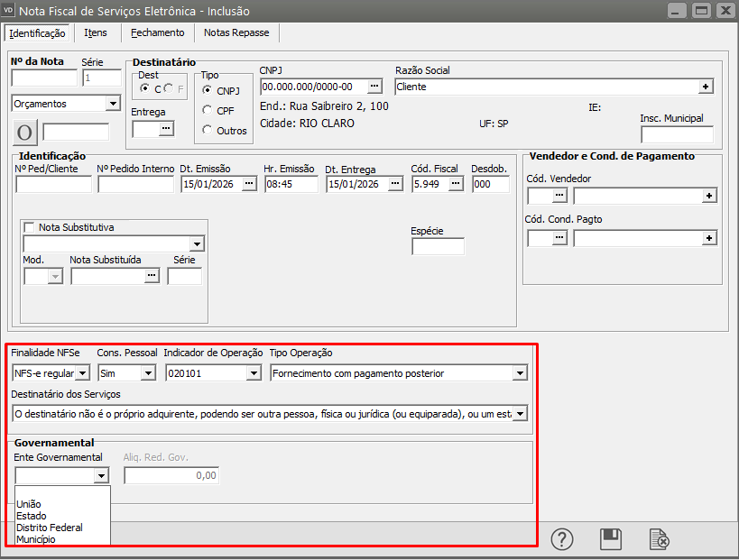Click the cancel document icon
The image size is (739, 560).
(660, 539)
